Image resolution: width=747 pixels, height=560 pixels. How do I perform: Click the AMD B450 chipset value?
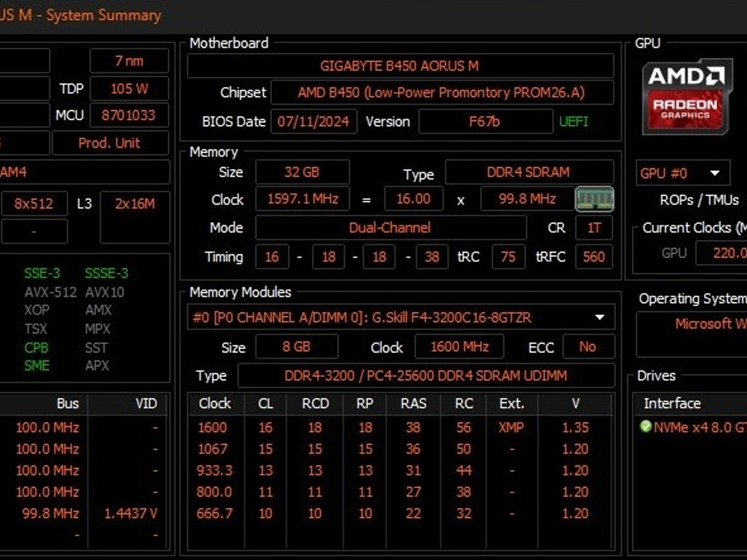442,93
